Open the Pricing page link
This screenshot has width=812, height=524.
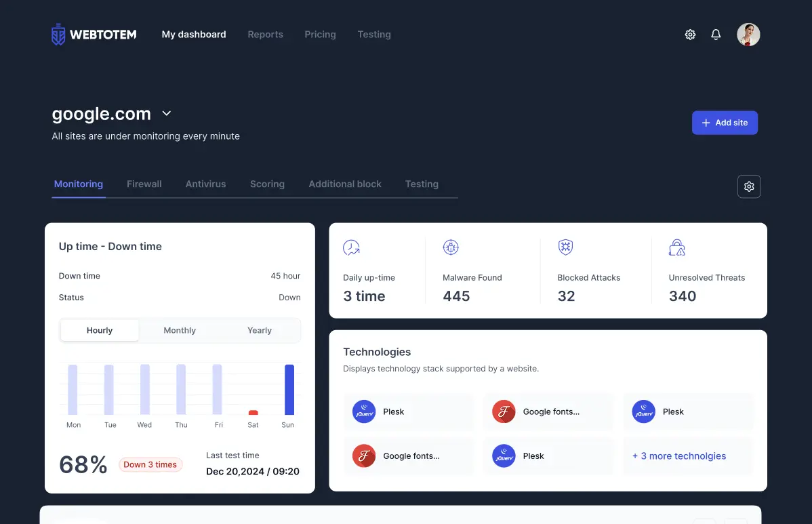[320, 35]
